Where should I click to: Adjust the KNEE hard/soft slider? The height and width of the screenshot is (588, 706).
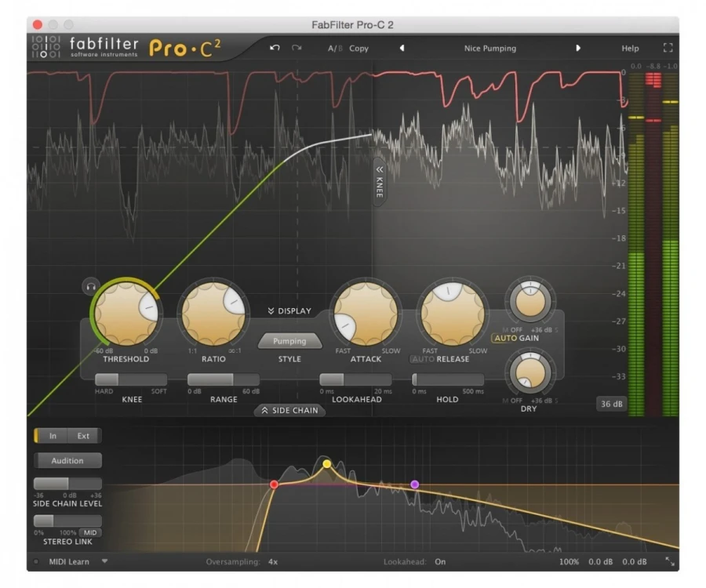[x=131, y=379]
